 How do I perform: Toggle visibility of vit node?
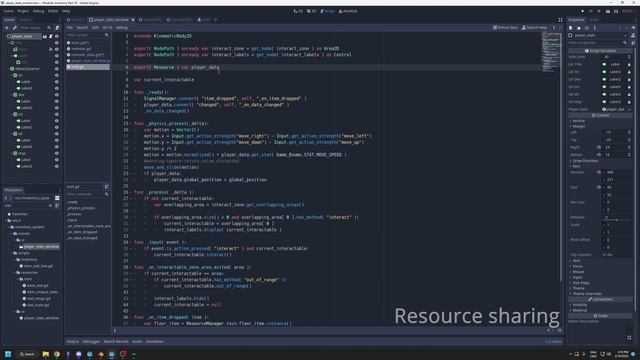(57, 134)
